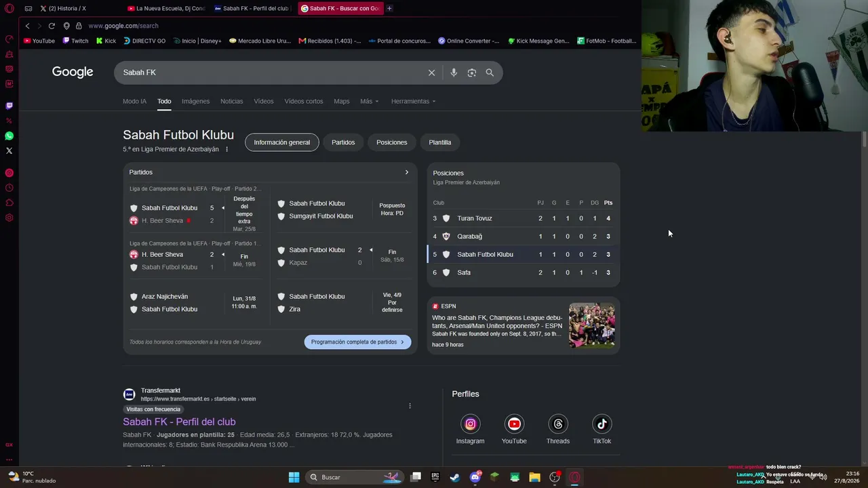Screen dimensions: 868x488
Task: Expand the Más search filter dropdown
Action: [370, 101]
